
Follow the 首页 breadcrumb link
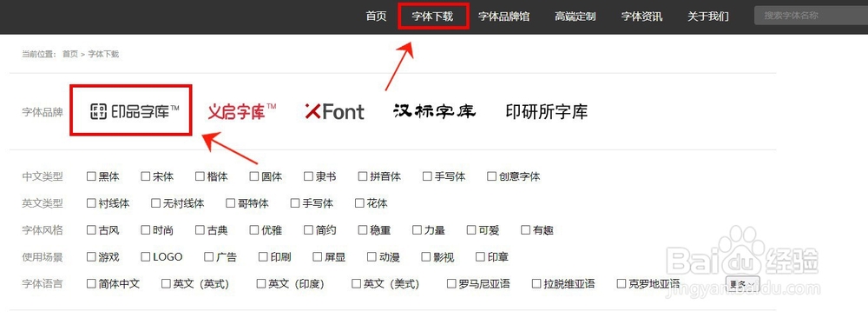coord(69,54)
